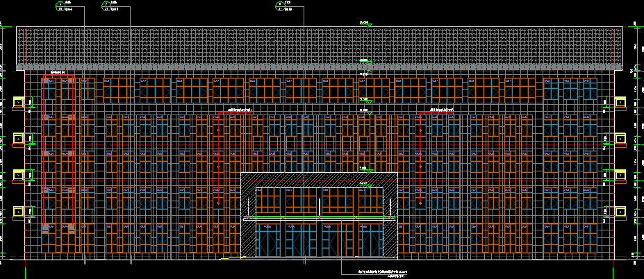The height and width of the screenshot is (279, 644).
Task: Click the topmost yellow AC unit on right wall
Action: 620,102
